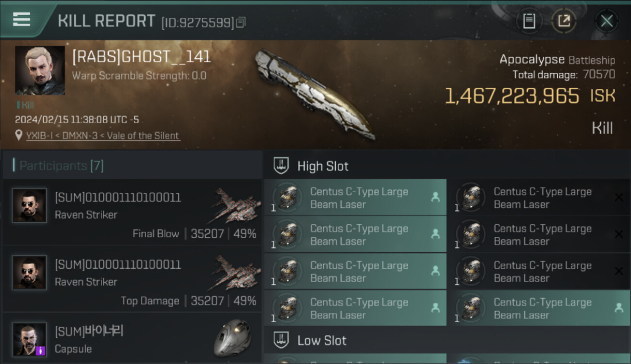The height and width of the screenshot is (364, 631).
Task: Click X on top-right Beam Laser
Action: tap(619, 197)
